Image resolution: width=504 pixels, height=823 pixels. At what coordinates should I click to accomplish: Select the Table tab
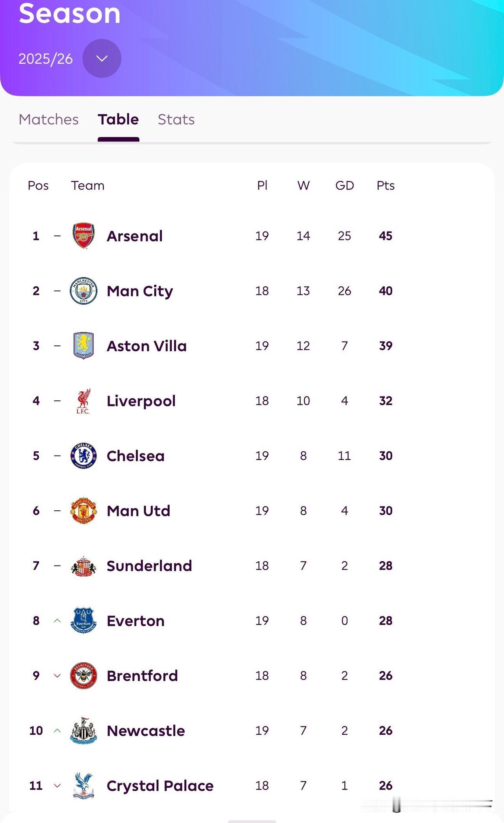click(x=118, y=119)
